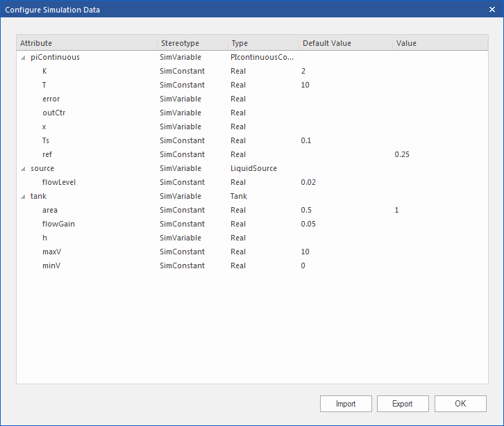Sort by the Attribute column header
Screen dimensions: 504x426
click(36, 43)
